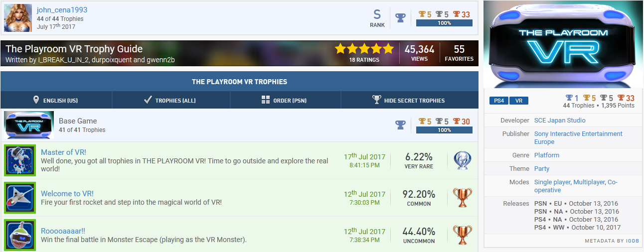Click the Welcome to VR rocket icon
The height and width of the screenshot is (252, 644).
pyautogui.click(x=20, y=198)
